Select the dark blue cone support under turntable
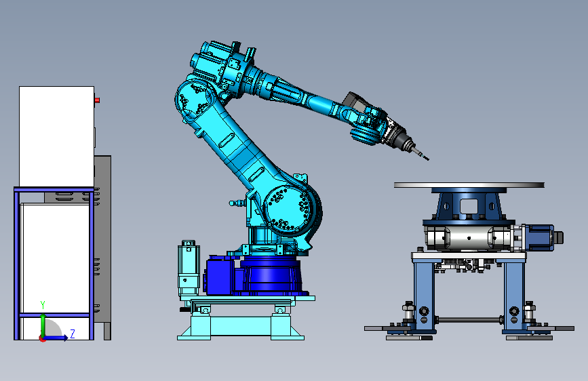Image resolution: width=588 pixels, height=381 pixels. [469, 205]
